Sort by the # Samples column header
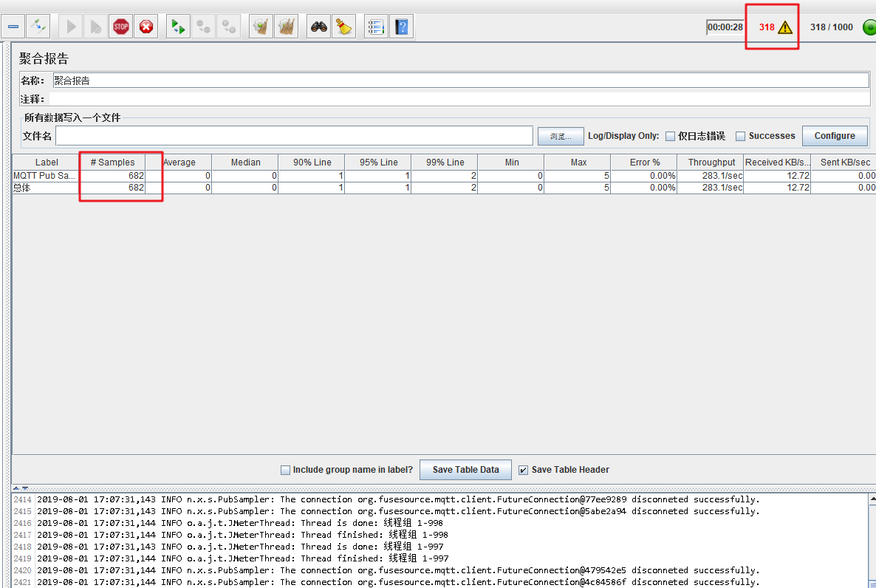876x588 pixels. pyautogui.click(x=112, y=162)
